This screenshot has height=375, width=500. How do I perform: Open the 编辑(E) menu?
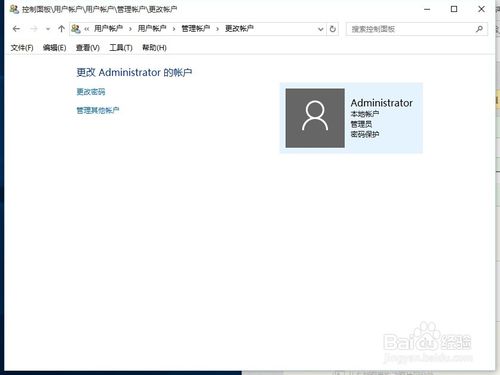[x=55, y=48]
